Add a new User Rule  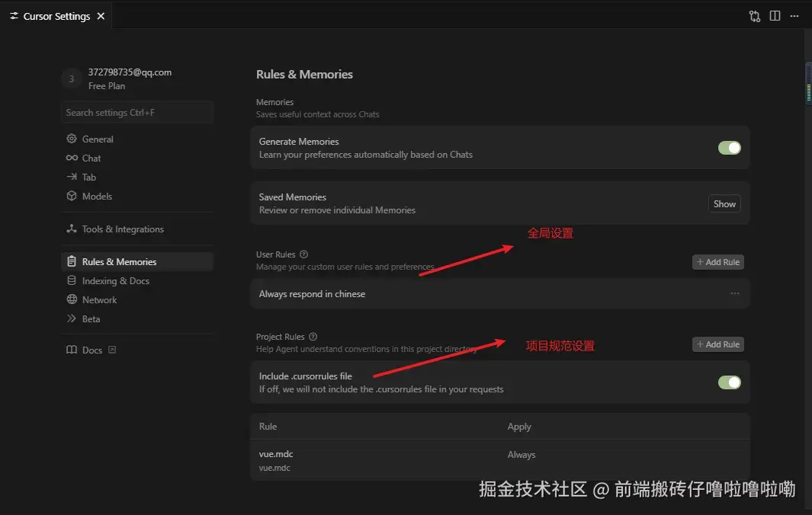[x=718, y=262]
